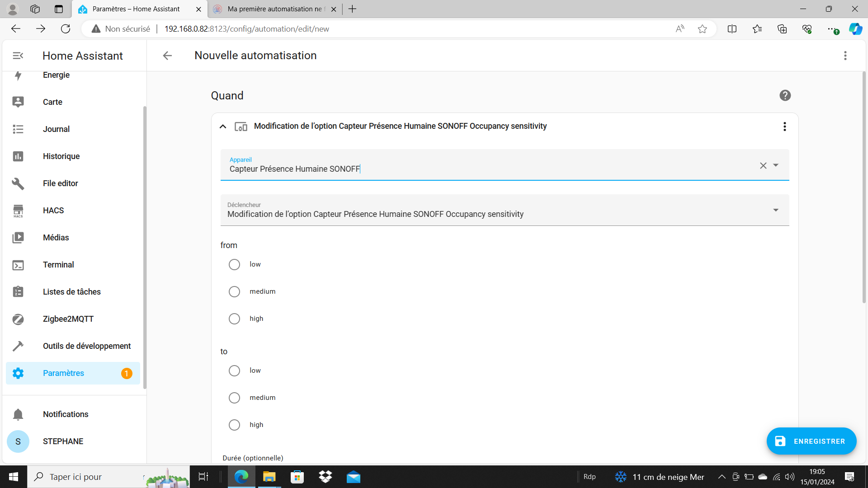Open File editor wrench icon
Screen dimensions: 868x488
point(18,183)
